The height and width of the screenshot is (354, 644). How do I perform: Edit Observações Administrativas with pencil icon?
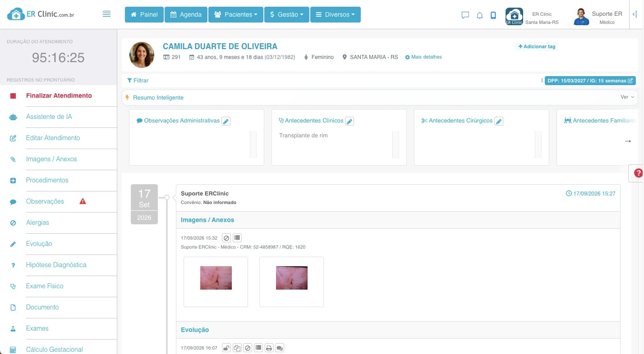click(x=226, y=121)
